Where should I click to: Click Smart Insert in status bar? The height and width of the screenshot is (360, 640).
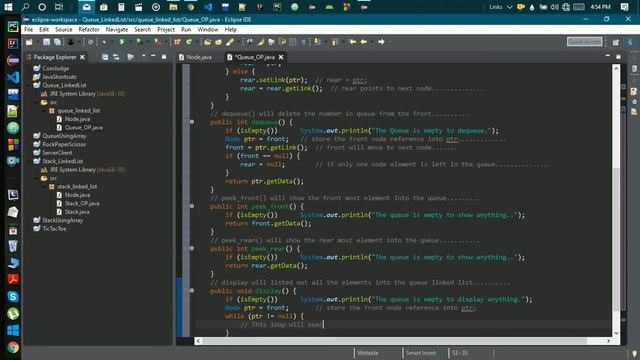(420, 353)
